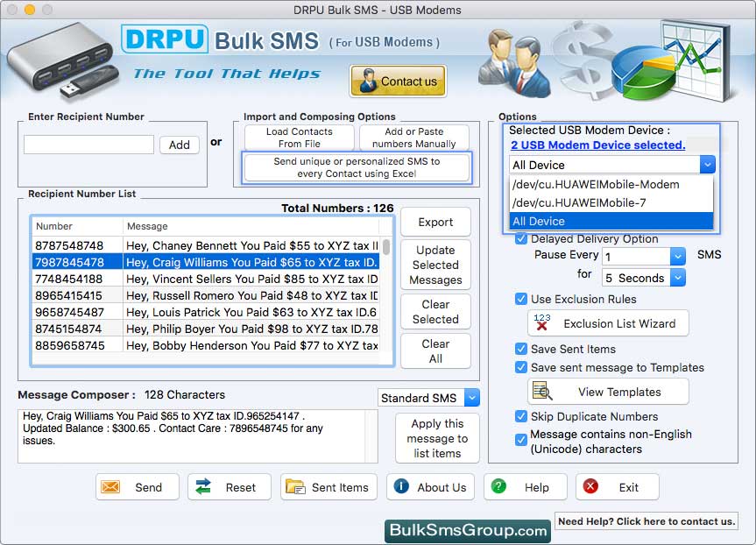This screenshot has height=545, width=756.
Task: Click the green-blue arrows Reset icon
Action: click(203, 486)
